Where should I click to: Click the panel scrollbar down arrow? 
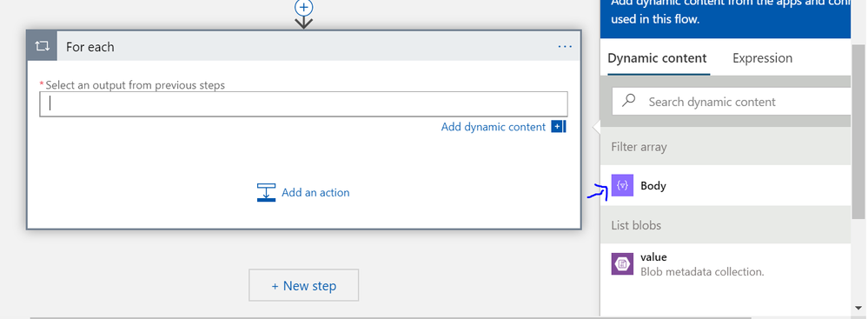(x=859, y=307)
